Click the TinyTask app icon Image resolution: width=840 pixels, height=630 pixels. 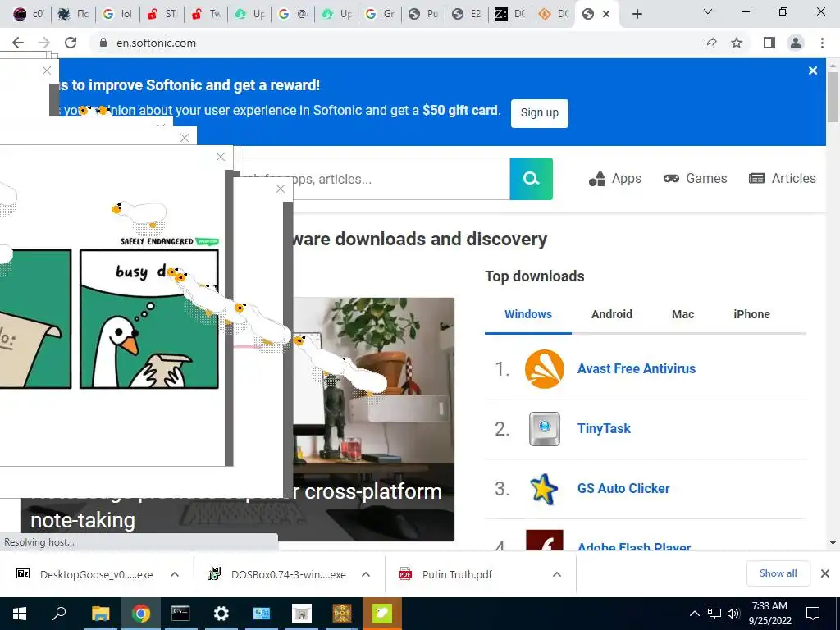tap(545, 428)
